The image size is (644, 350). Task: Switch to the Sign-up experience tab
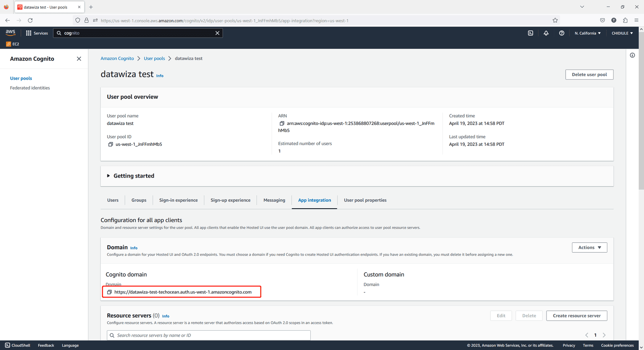coord(230,200)
